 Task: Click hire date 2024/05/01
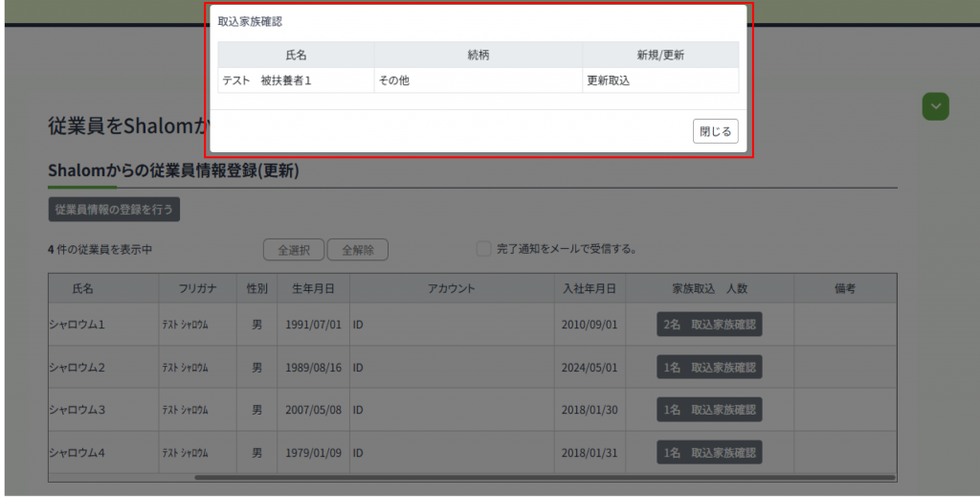click(x=590, y=367)
